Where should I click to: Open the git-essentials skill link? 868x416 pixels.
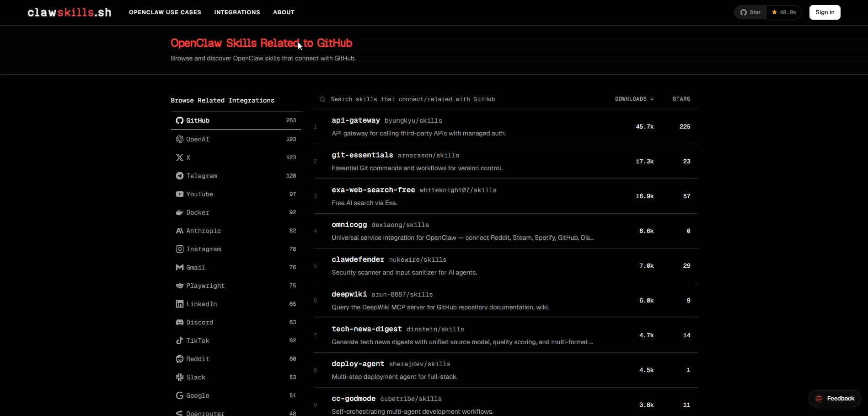pos(362,155)
